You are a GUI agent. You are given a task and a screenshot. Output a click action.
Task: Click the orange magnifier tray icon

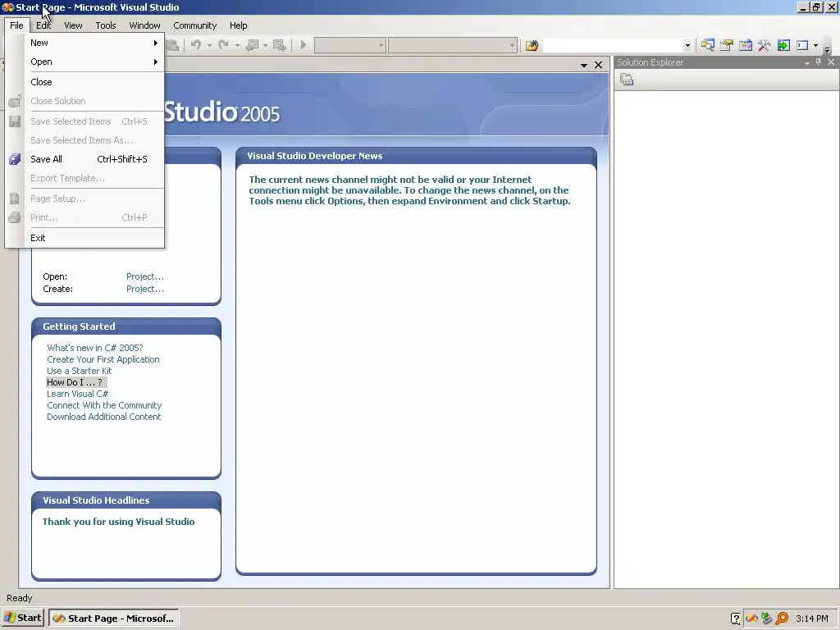pos(782,619)
